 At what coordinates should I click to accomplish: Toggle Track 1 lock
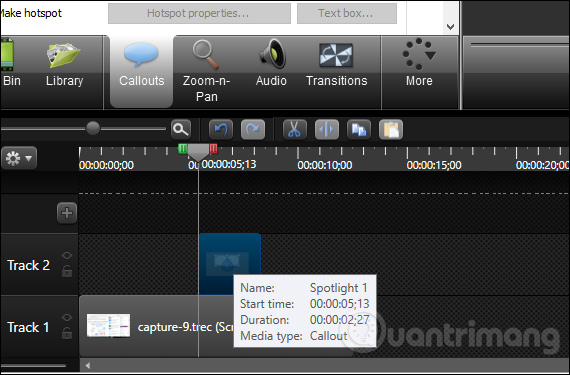[67, 333]
